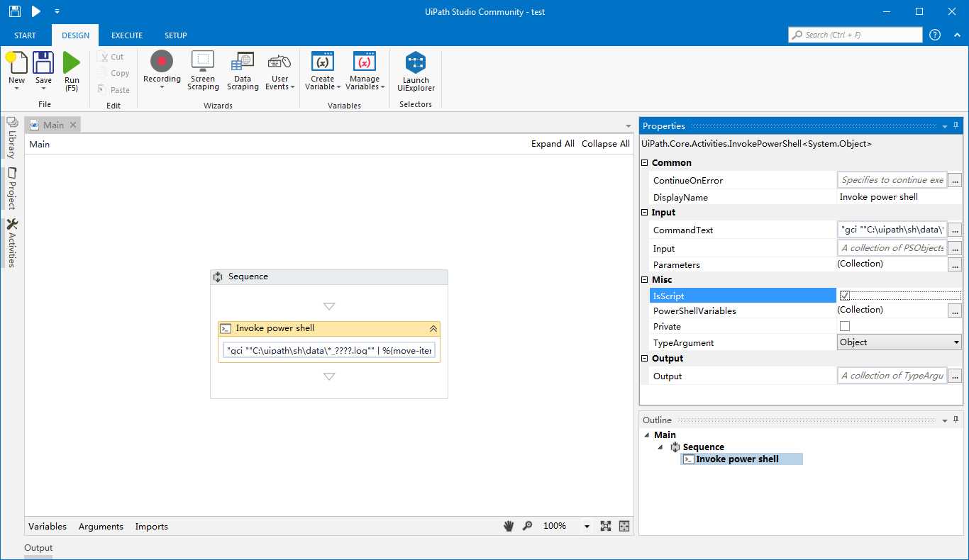969x560 pixels.
Task: Pin the Outline panel
Action: pos(956,420)
